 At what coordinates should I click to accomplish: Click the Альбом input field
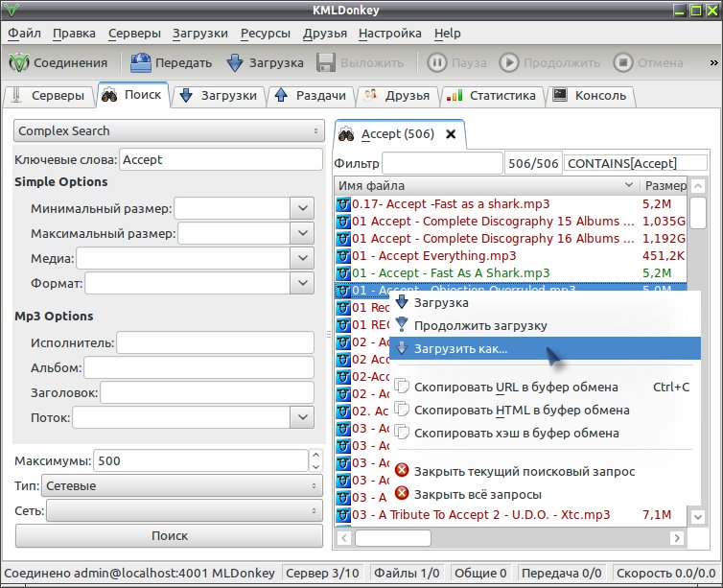[198, 367]
